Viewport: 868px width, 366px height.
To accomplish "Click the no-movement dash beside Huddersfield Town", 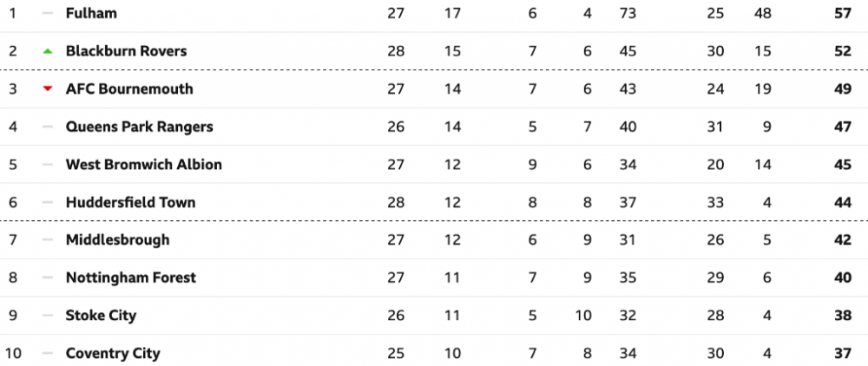I will 48,202.
